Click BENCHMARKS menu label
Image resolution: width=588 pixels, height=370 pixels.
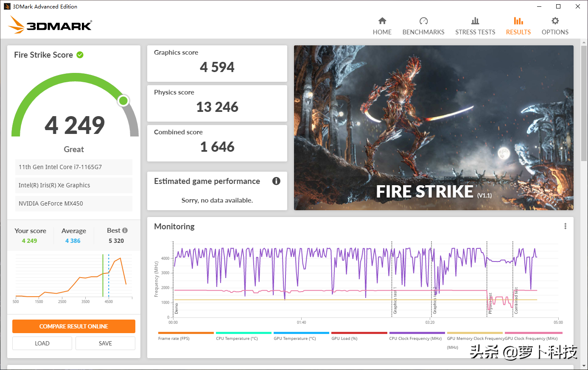pos(423,32)
